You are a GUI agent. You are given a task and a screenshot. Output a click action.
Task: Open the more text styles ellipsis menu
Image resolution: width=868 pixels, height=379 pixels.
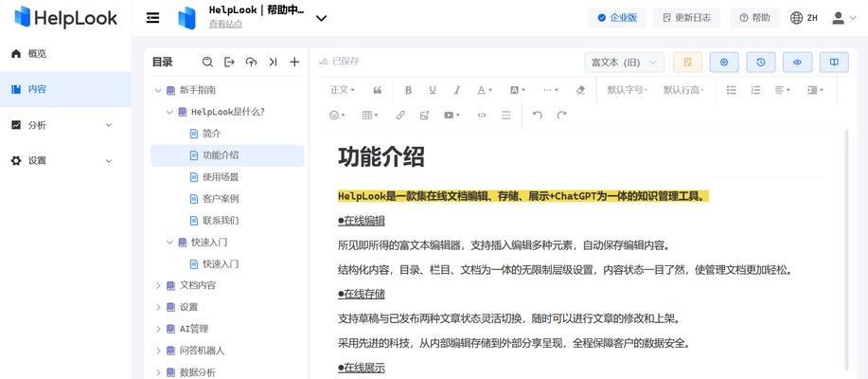click(x=550, y=90)
